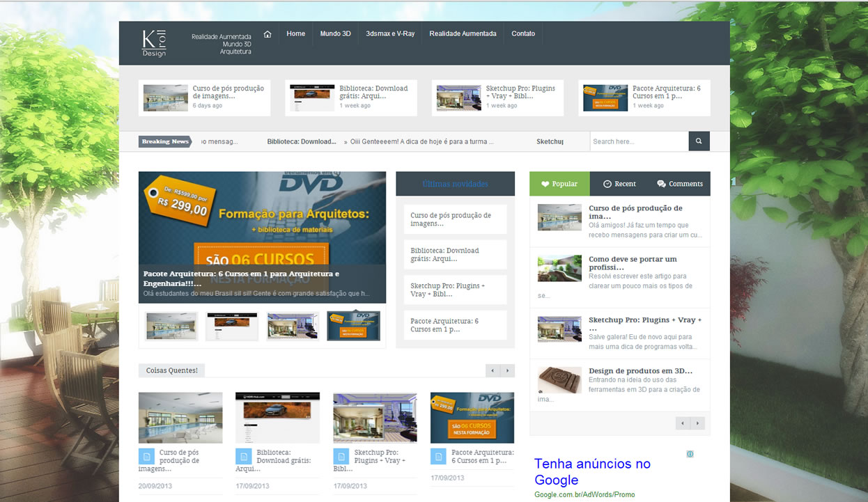Click document icon beside Biblioteca Download grátis post
The width and height of the screenshot is (868, 502).
(x=243, y=457)
